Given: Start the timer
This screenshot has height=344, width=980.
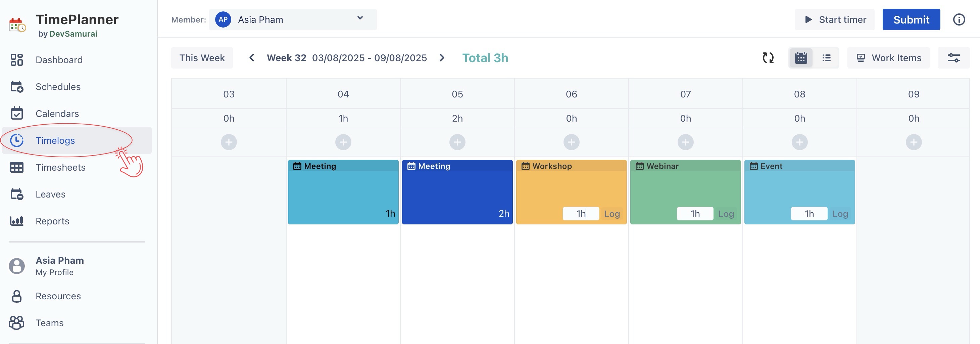Looking at the screenshot, I should pos(834,20).
